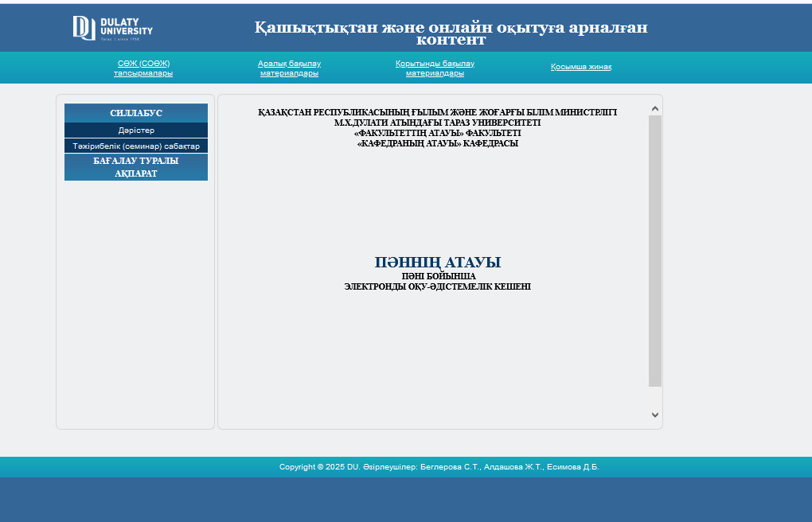812x522 pixels.
Task: Open Тәжірибелік (семинар) сабақтар item
Action: coord(136,146)
